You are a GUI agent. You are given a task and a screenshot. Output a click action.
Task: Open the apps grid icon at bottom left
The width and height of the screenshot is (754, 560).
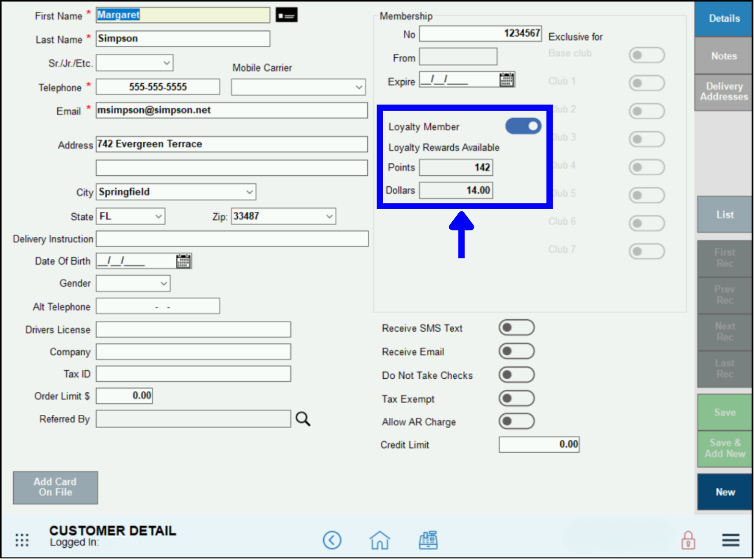click(x=22, y=540)
